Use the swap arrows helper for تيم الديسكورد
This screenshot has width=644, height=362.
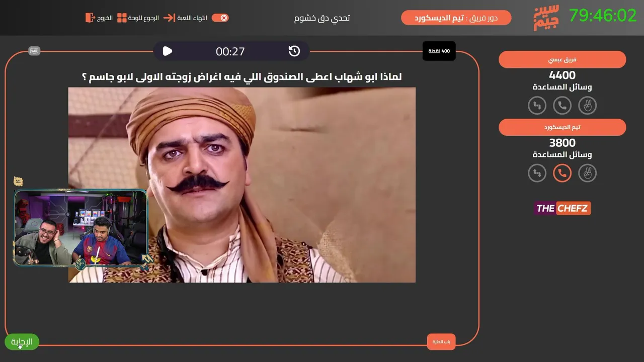[x=537, y=173]
